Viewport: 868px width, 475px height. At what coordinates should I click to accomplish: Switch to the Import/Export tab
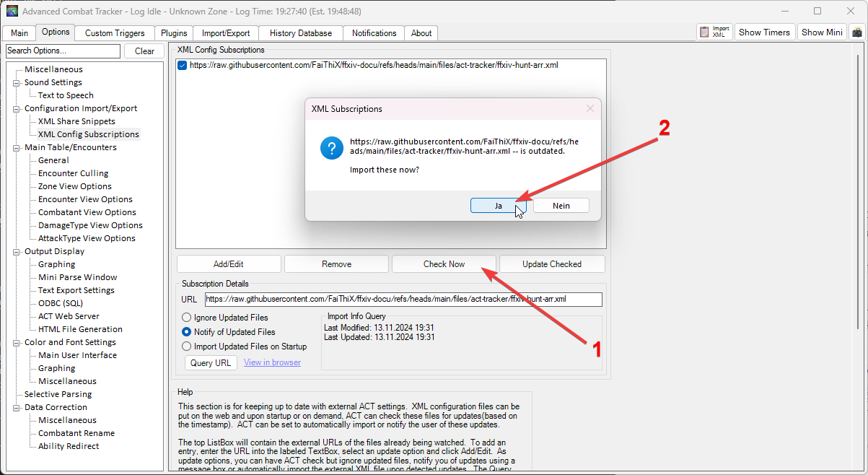tap(226, 33)
